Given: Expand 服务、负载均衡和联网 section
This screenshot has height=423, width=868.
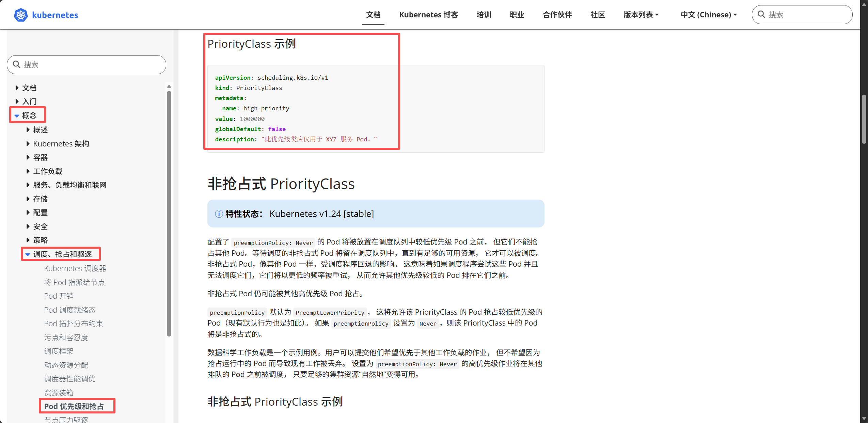Looking at the screenshot, I should [28, 185].
